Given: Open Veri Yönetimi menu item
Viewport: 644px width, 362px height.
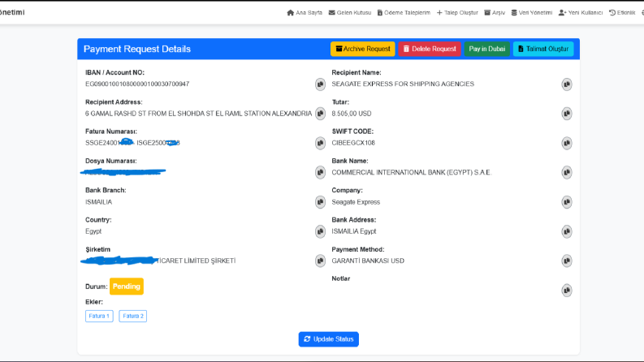Looking at the screenshot, I should tap(531, 13).
